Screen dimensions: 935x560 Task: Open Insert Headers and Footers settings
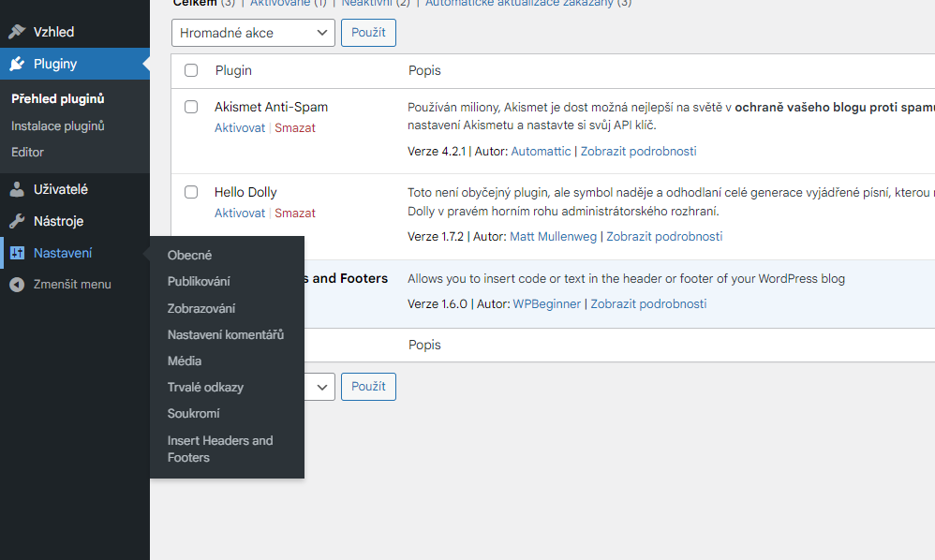(x=220, y=449)
